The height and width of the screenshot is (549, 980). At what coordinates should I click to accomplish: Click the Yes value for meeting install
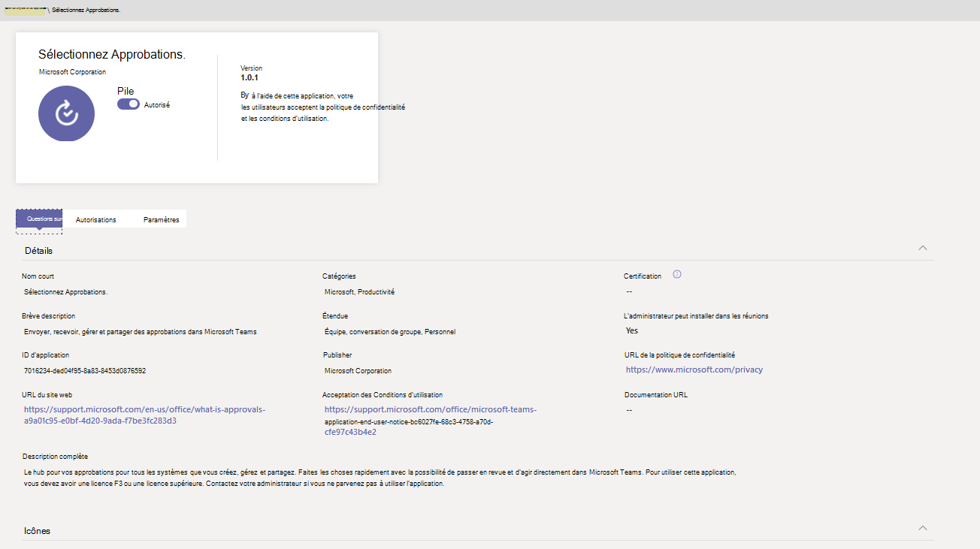632,330
